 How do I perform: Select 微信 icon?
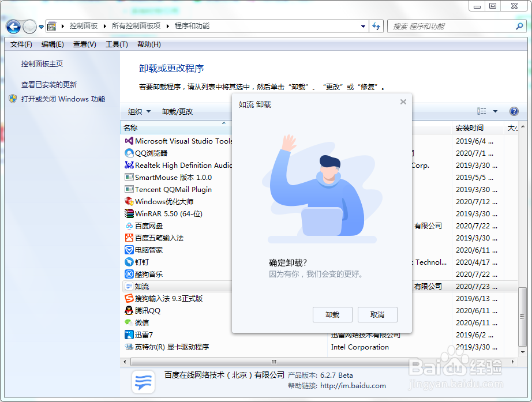129,322
